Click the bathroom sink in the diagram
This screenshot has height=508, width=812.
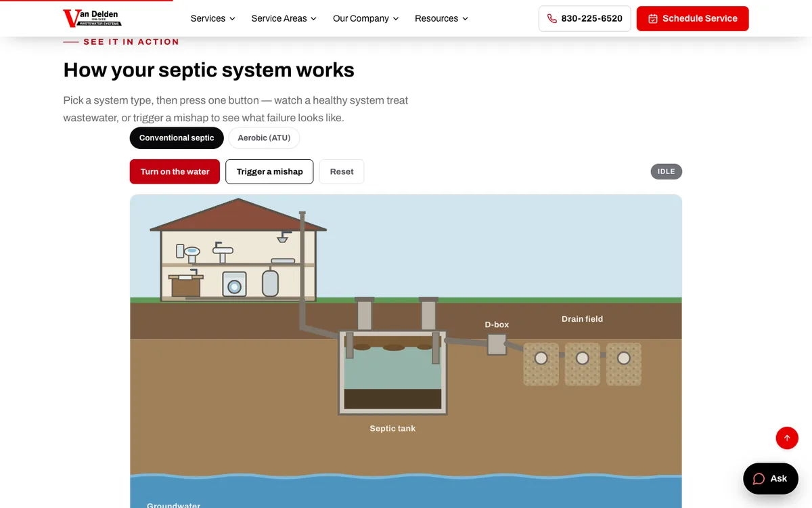click(x=223, y=251)
